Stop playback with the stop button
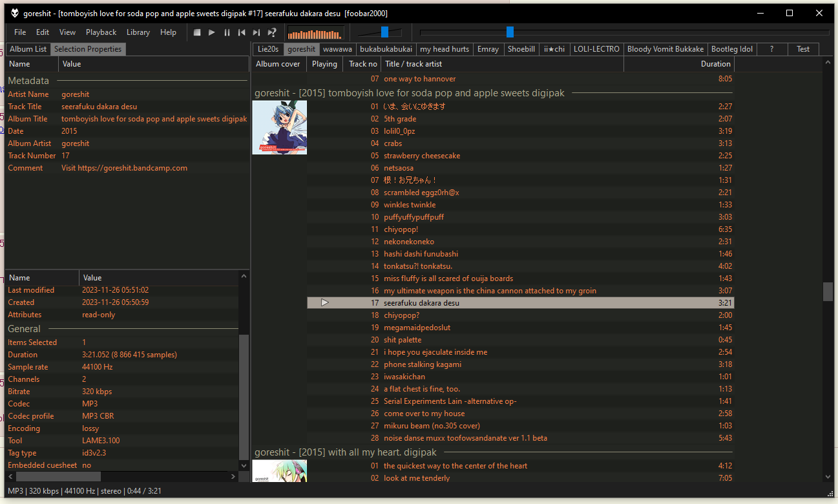The height and width of the screenshot is (504, 838). click(197, 32)
